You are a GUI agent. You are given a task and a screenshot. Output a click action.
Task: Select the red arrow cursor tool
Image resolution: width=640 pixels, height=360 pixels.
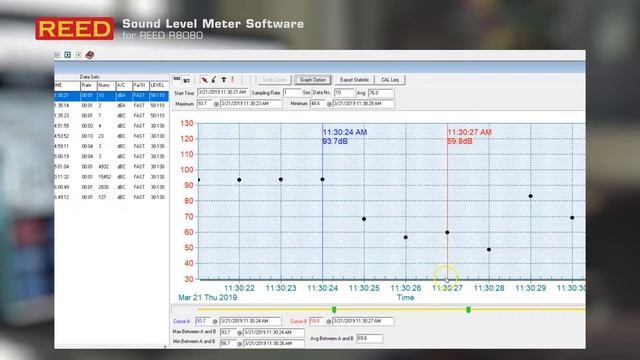pos(204,80)
